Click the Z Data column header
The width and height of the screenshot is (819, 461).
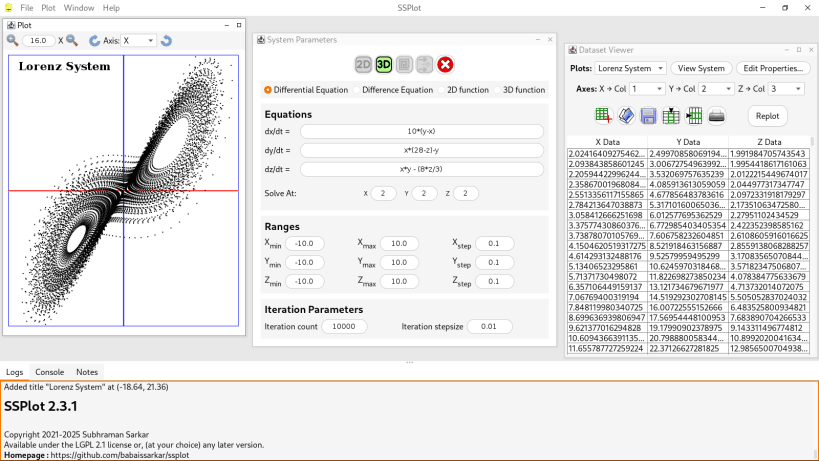point(769,142)
